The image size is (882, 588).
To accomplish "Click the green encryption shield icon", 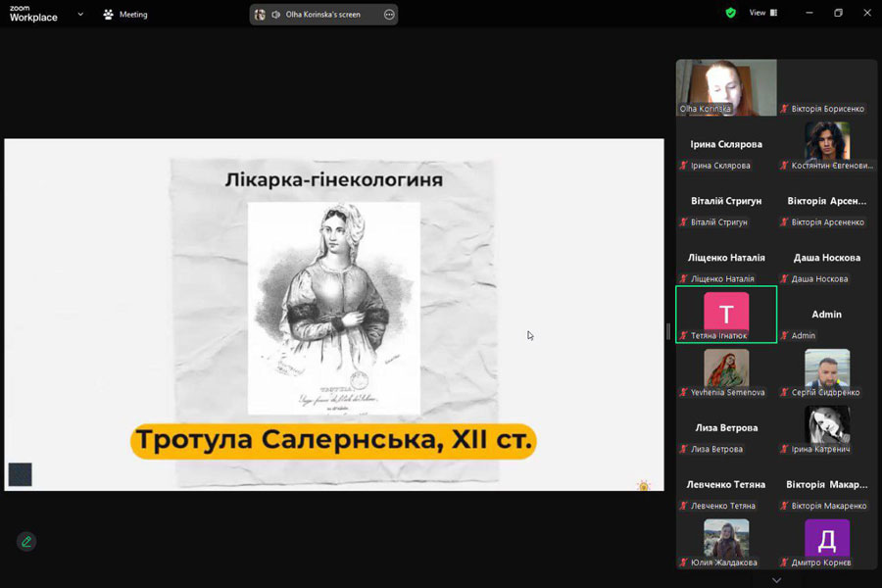I will [731, 13].
